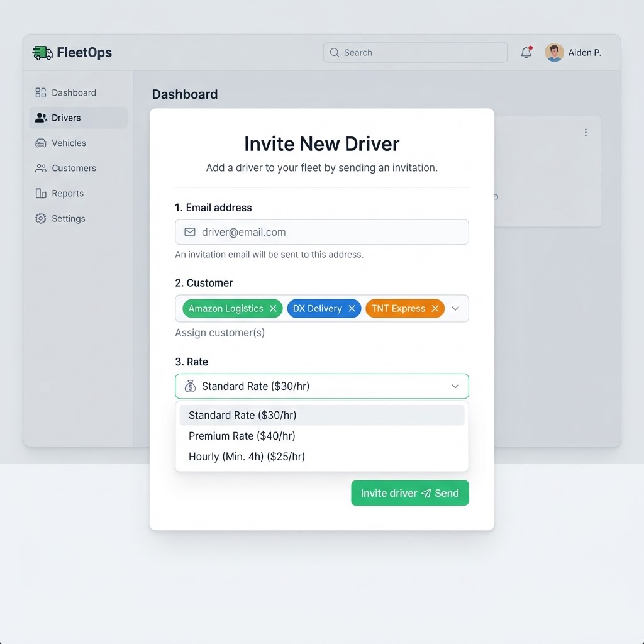644x644 pixels.
Task: Click the search magnifier icon
Action: [x=335, y=53]
